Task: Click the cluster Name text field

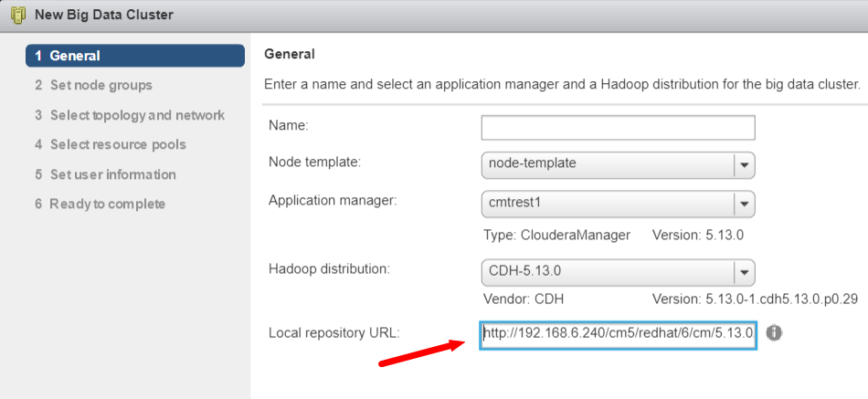Action: click(619, 127)
